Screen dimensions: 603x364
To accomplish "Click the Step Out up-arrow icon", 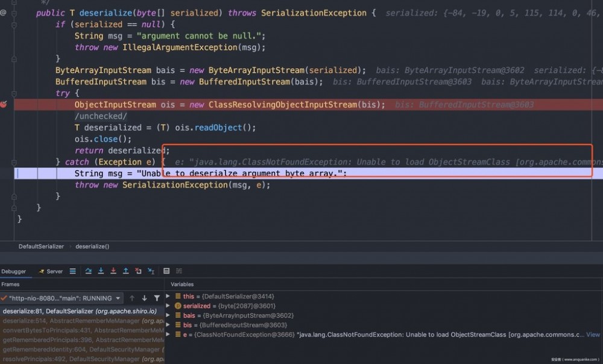I will 126,271.
